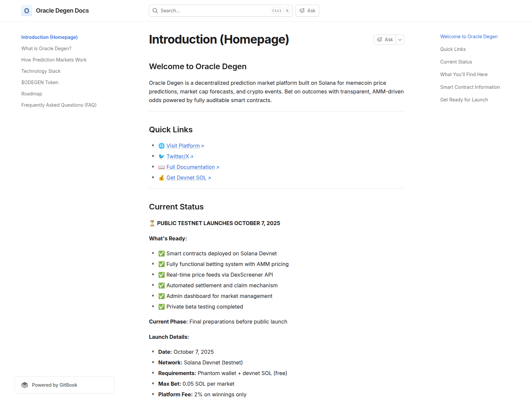
Task: Click the Oracle Degen logo icon
Action: pos(27,11)
